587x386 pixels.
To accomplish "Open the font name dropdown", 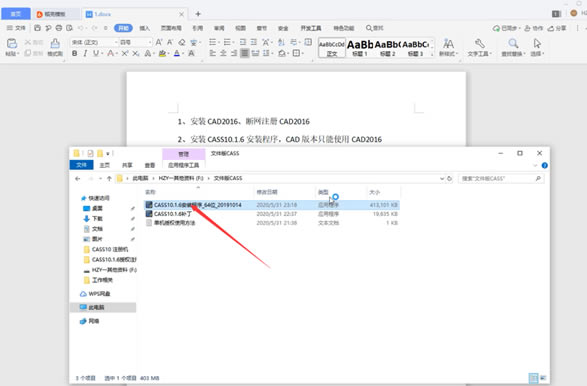I will (94, 42).
